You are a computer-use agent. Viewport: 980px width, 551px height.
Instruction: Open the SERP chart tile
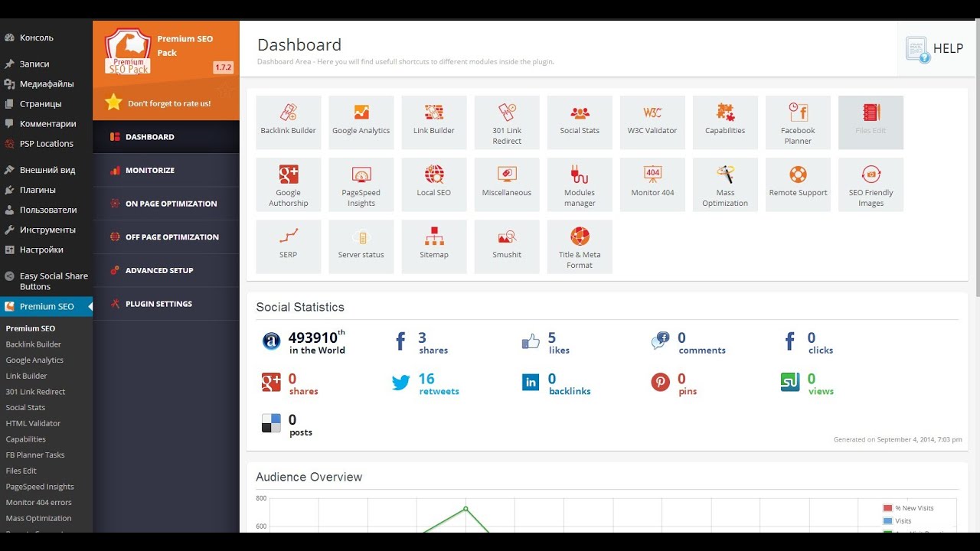click(x=288, y=246)
